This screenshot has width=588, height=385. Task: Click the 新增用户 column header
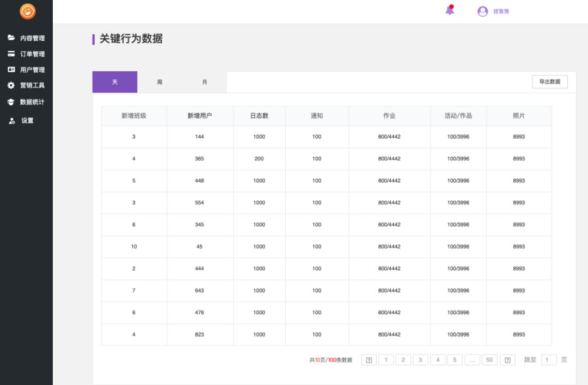click(x=200, y=116)
